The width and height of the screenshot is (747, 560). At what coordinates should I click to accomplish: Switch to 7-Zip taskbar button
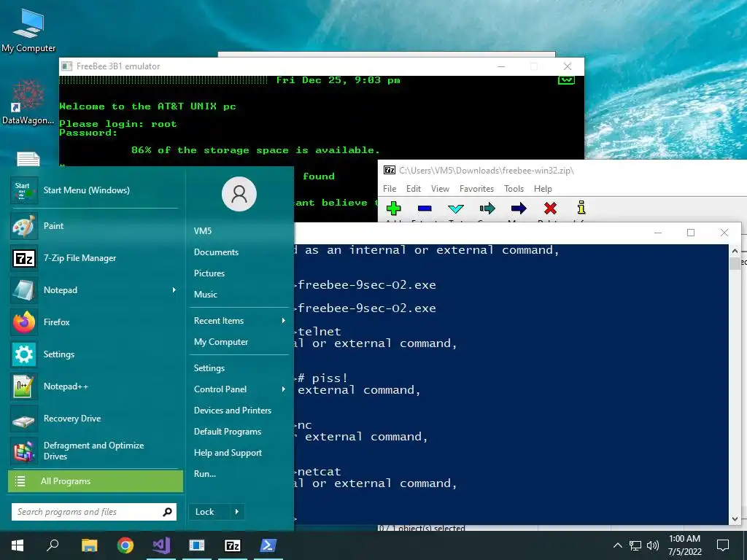(x=233, y=545)
